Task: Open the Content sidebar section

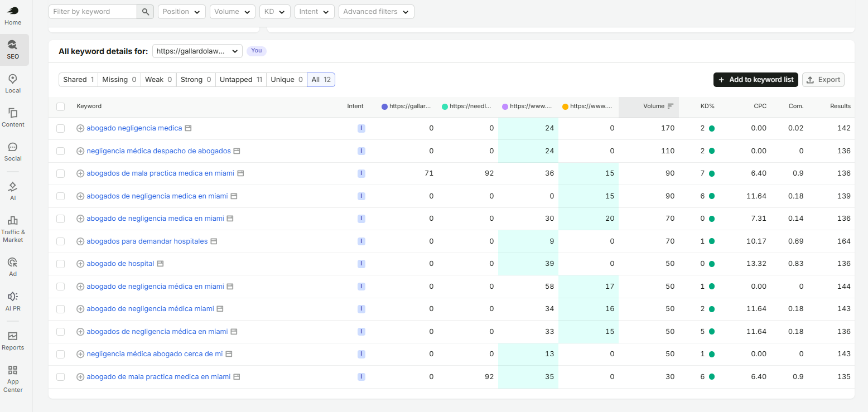Action: [13, 118]
